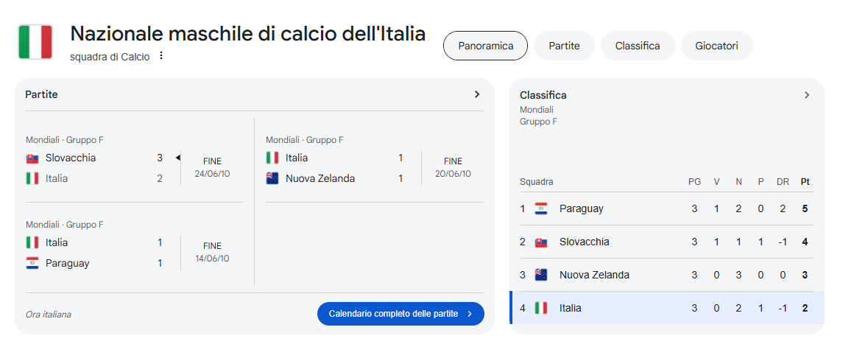Open the three-dot options menu beside squadra di Calcio

161,55
